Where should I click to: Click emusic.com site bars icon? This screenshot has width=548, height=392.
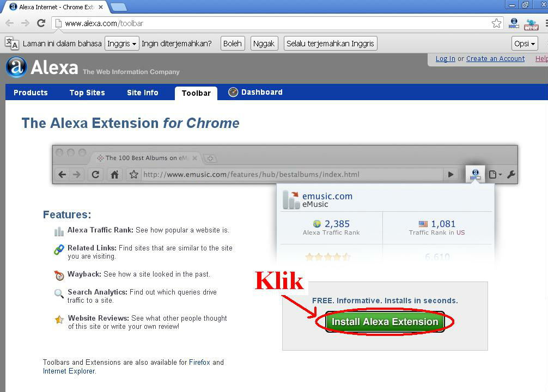291,199
